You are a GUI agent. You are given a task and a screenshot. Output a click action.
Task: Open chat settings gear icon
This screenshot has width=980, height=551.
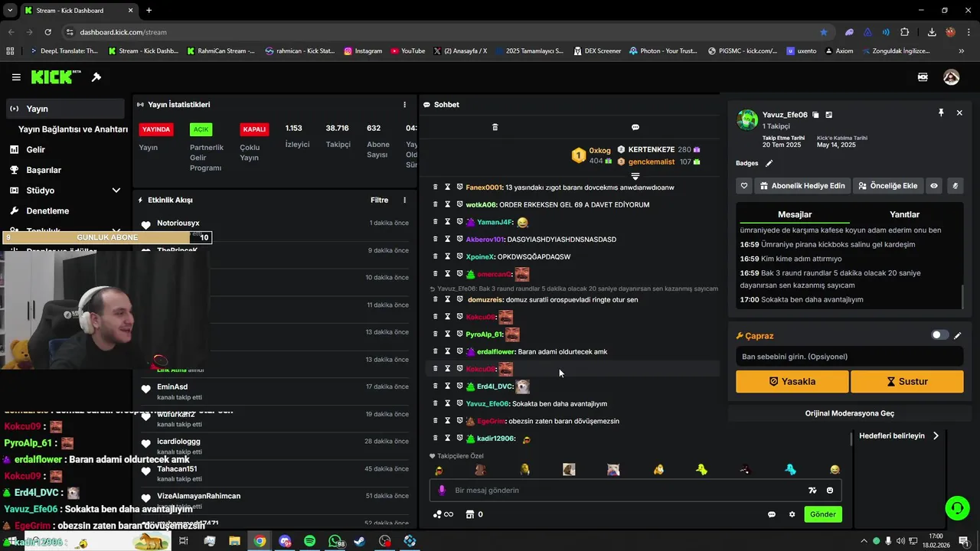pyautogui.click(x=792, y=514)
